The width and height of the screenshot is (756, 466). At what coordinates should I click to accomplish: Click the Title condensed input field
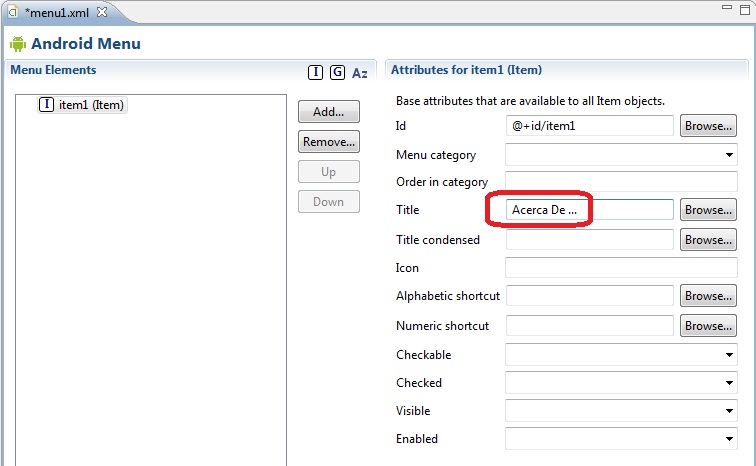point(590,240)
